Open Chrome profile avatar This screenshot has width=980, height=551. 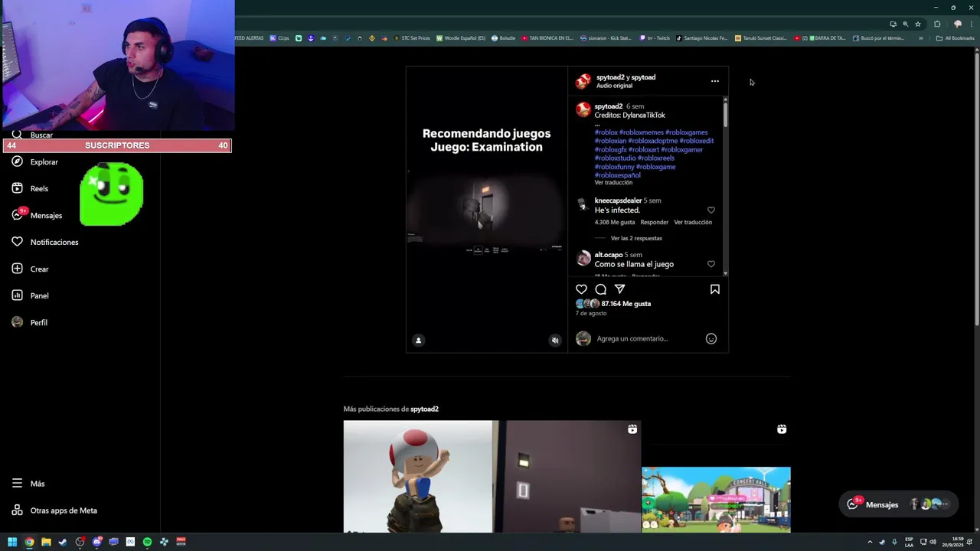pos(957,24)
